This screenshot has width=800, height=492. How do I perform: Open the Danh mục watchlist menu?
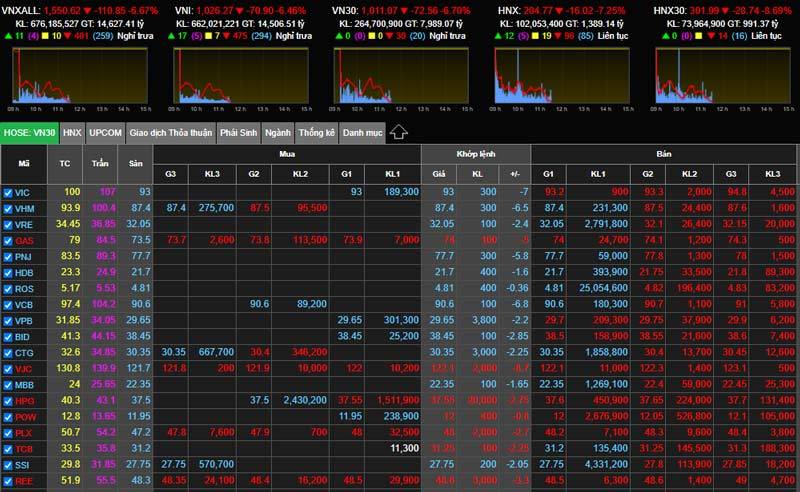point(361,132)
